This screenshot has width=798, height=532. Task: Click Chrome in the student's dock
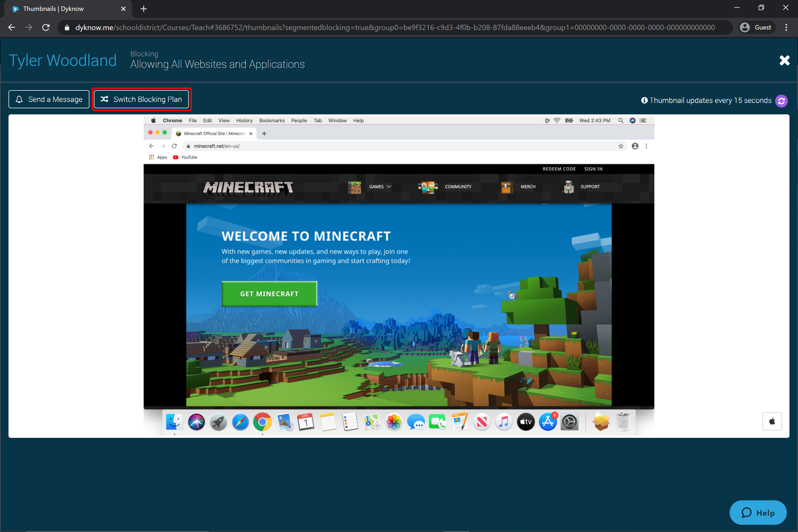262,422
